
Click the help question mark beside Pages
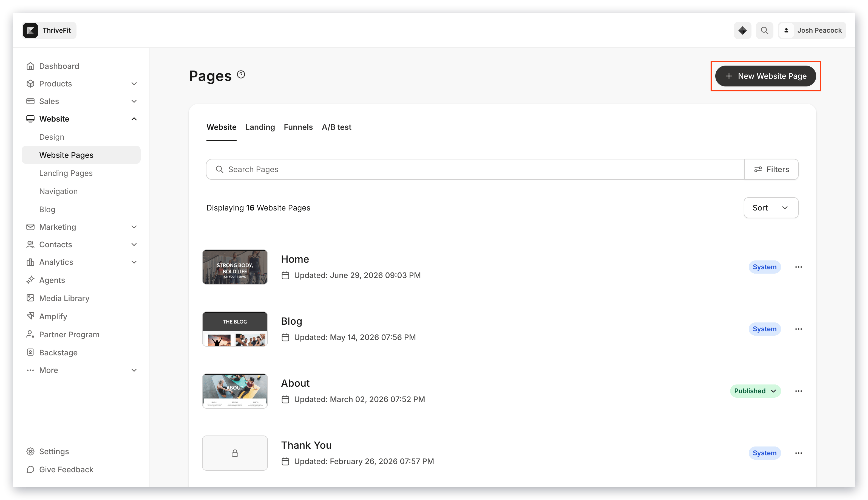click(241, 75)
